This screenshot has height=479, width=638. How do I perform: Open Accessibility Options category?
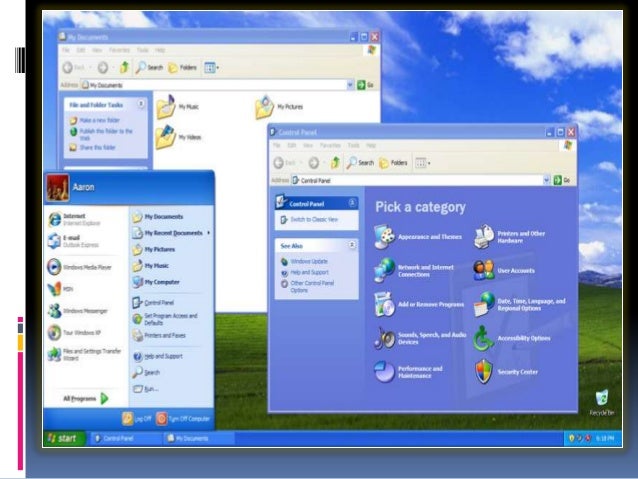pos(512,338)
